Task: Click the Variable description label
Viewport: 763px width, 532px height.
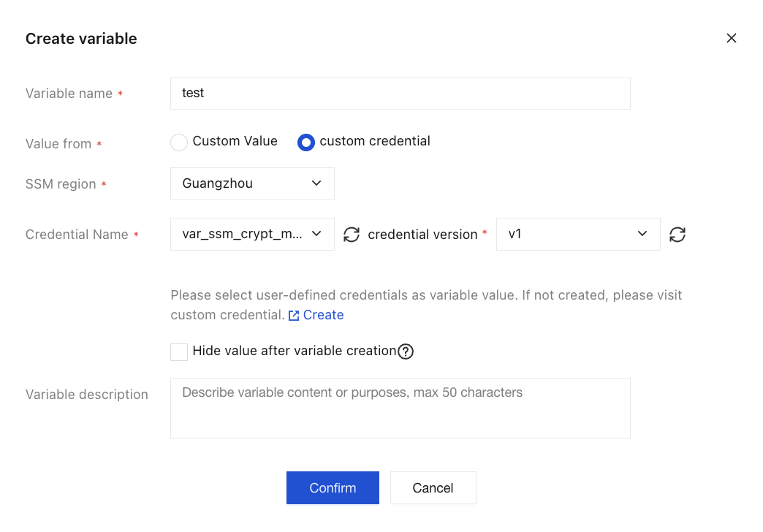Action: (87, 395)
